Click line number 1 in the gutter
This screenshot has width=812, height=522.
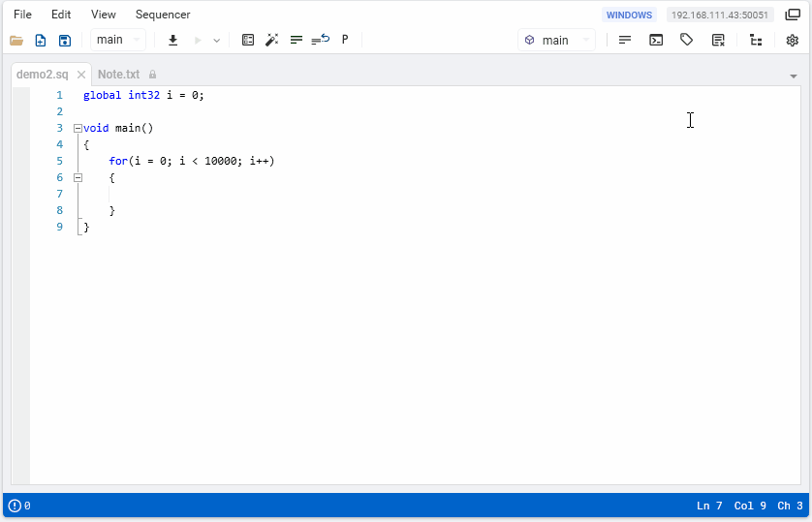59,95
